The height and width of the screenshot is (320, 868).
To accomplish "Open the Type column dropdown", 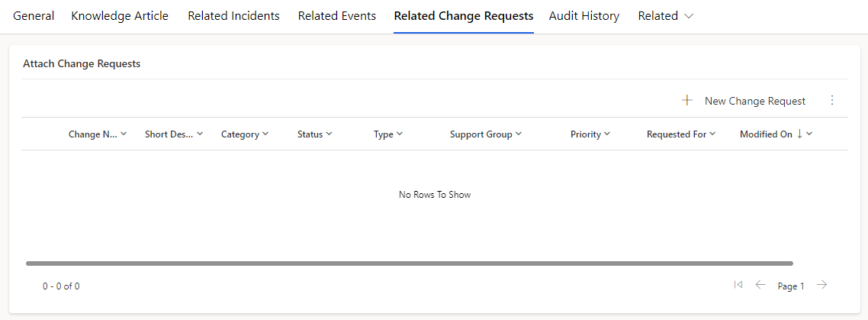I will [400, 134].
